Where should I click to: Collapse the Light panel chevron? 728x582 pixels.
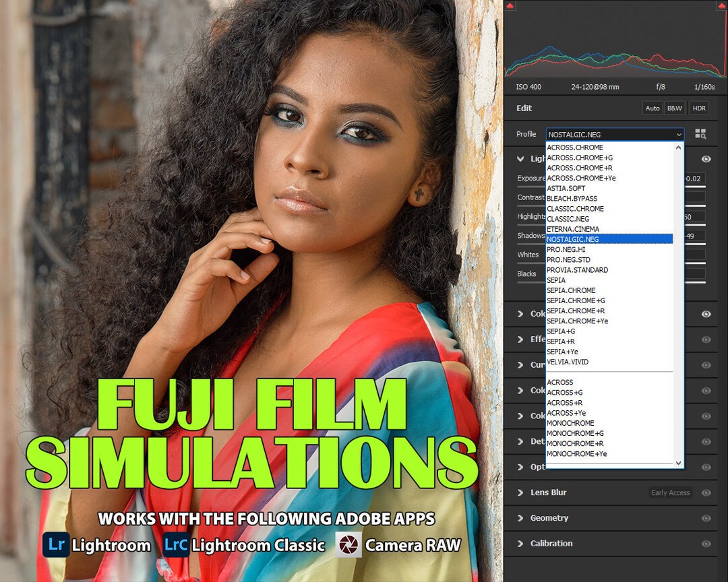click(x=519, y=159)
